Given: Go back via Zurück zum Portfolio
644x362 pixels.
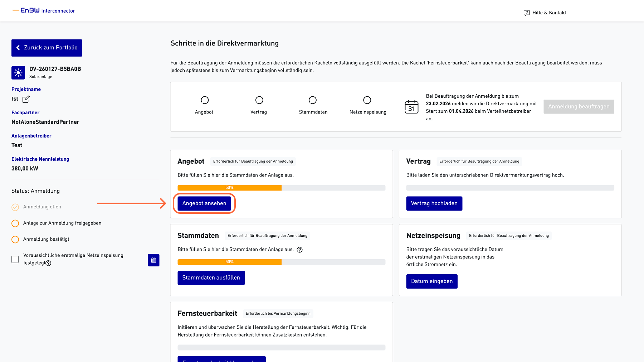Looking at the screenshot, I should tap(47, 48).
